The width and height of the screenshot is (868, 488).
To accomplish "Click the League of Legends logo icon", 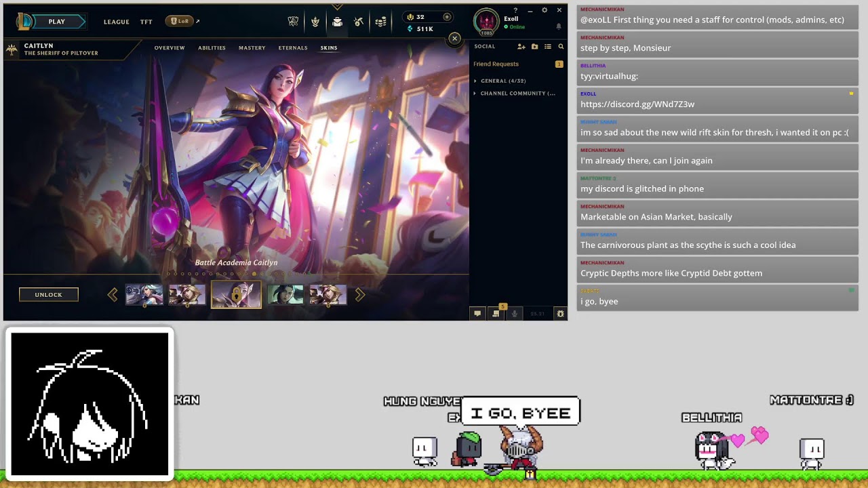I will click(24, 22).
